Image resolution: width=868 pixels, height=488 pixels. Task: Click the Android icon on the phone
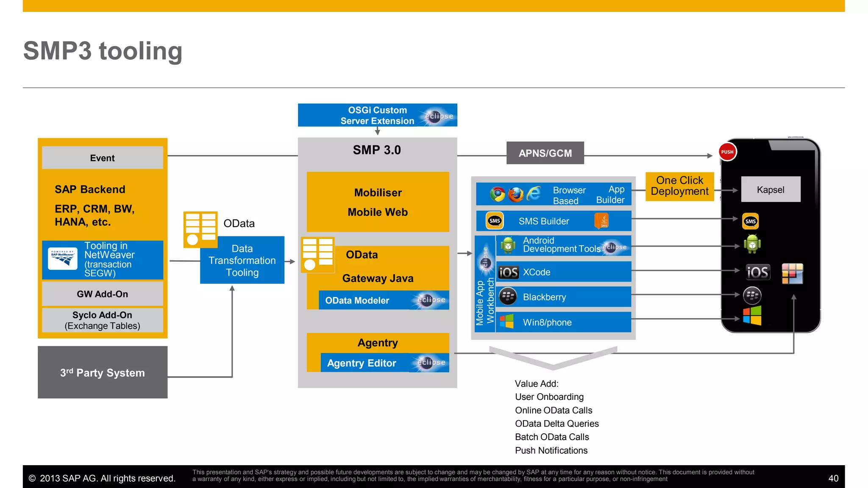click(x=752, y=244)
